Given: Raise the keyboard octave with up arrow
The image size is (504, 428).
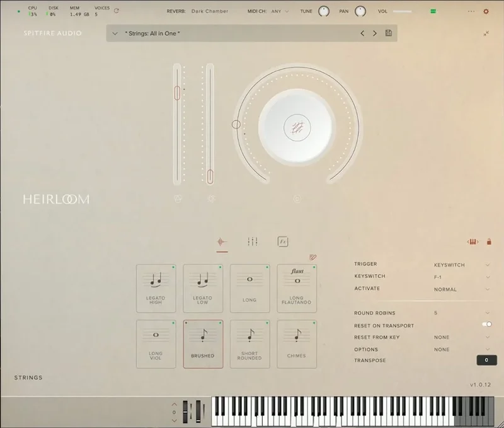Looking at the screenshot, I should pos(175,405).
